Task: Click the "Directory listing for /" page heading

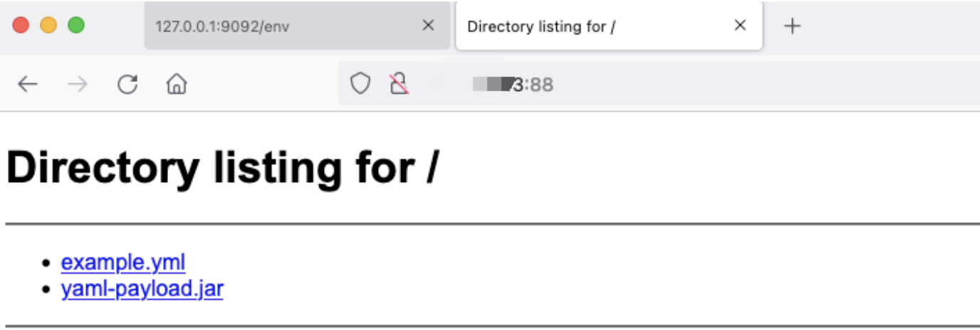Action: pyautogui.click(x=221, y=169)
